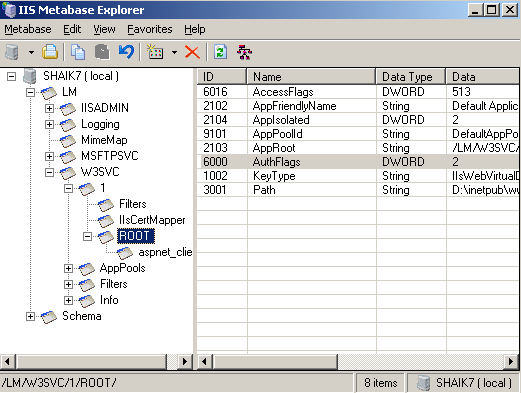
Task: Select the aspnet_clie key under ROOT
Action: 165,252
